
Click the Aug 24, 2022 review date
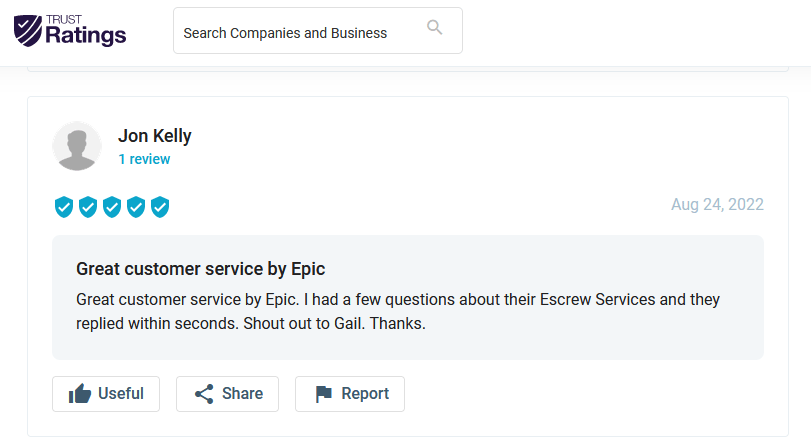click(717, 205)
